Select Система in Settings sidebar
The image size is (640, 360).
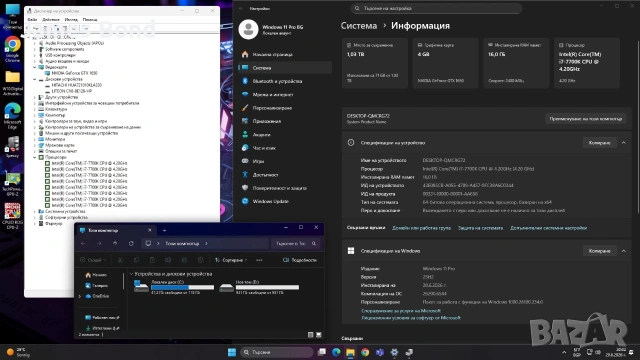tap(285, 68)
